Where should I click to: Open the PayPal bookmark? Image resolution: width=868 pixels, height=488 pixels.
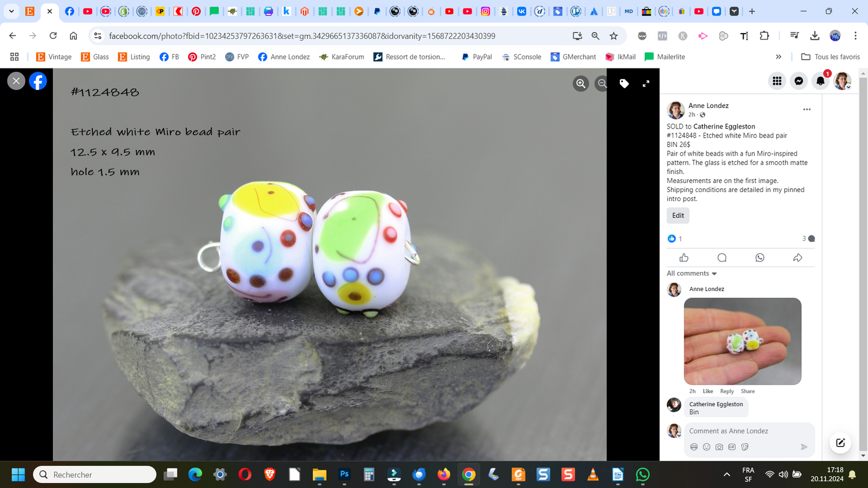point(476,57)
